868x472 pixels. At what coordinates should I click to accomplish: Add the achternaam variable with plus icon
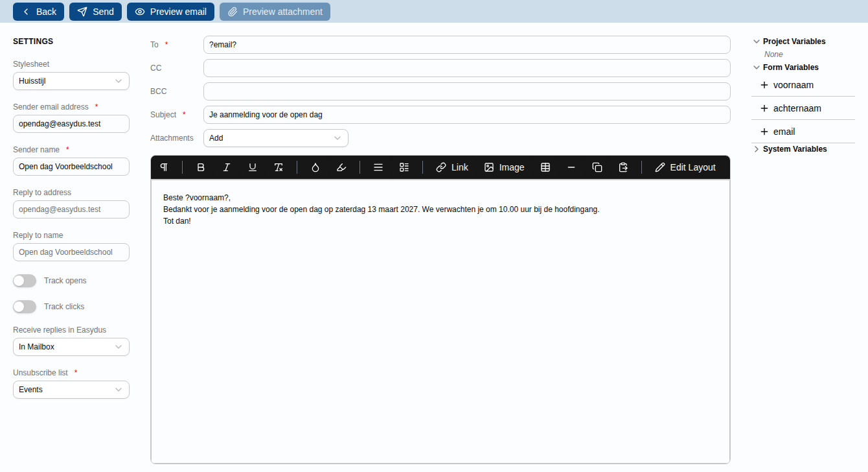[x=764, y=108]
